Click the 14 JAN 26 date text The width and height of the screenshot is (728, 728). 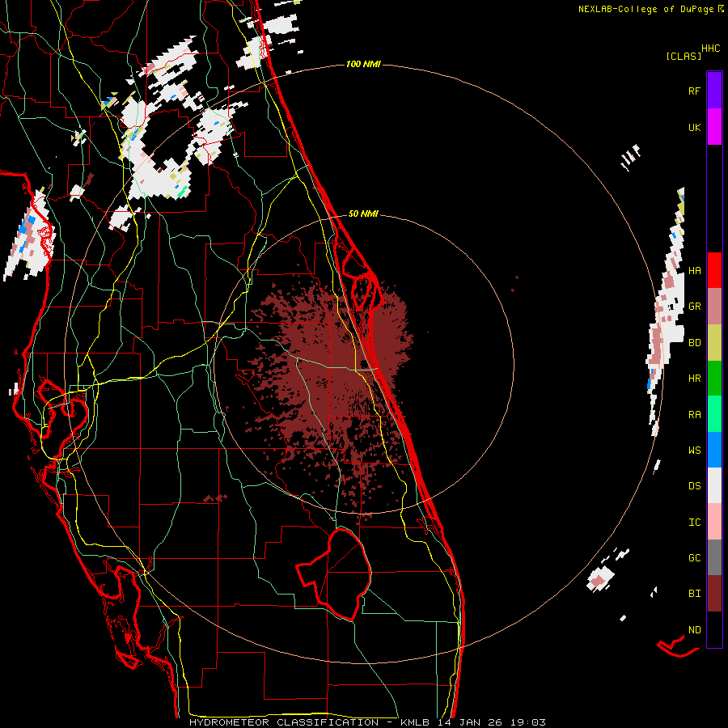tap(469, 722)
